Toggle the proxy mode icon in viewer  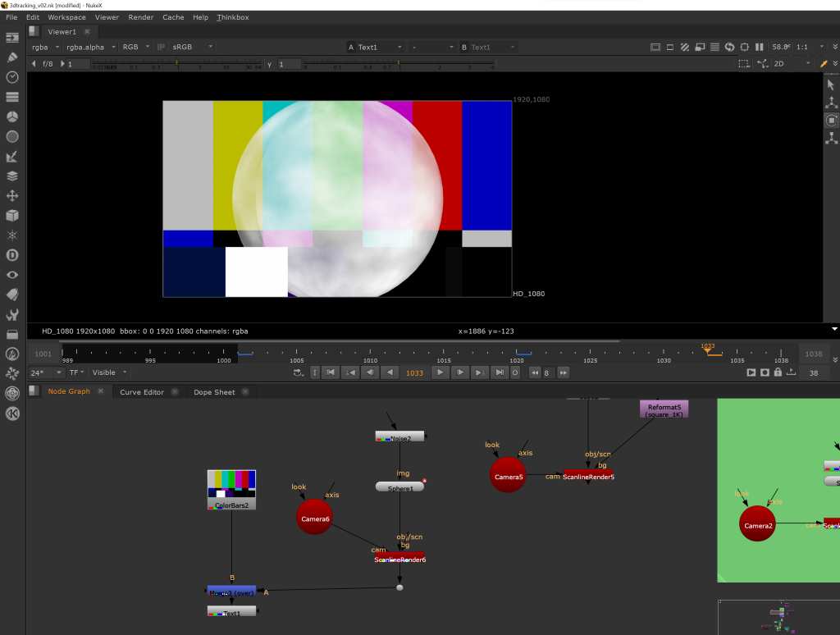pyautogui.click(x=700, y=47)
